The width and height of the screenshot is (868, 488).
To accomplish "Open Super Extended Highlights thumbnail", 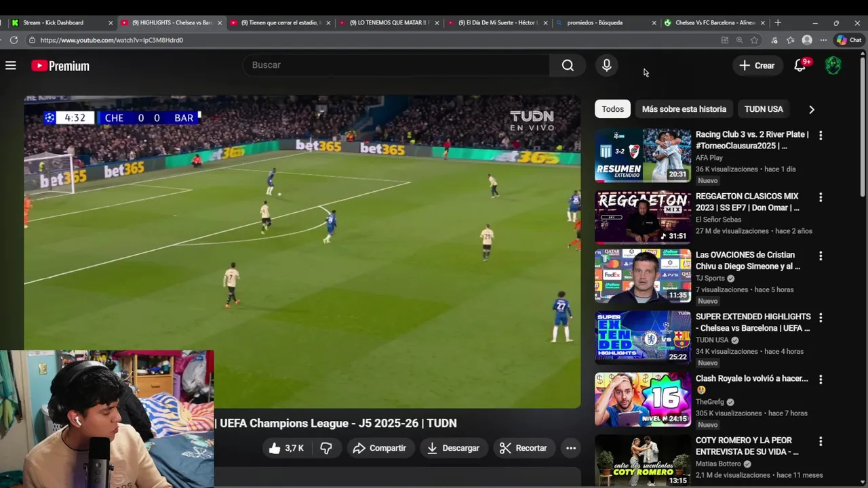I will pyautogui.click(x=643, y=338).
